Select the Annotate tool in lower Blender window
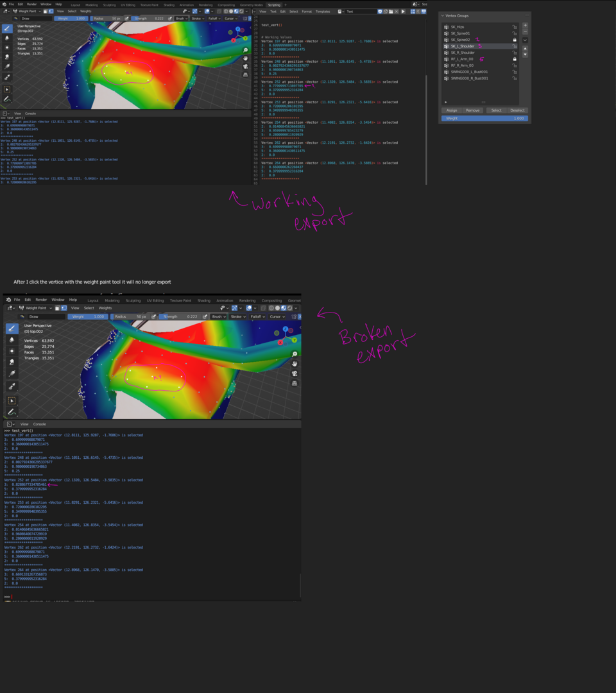The image size is (616, 693). pyautogui.click(x=12, y=413)
